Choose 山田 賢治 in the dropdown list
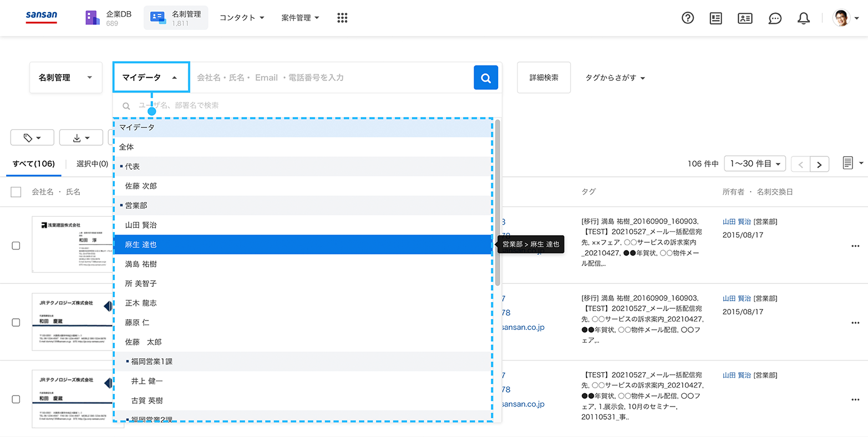This screenshot has height=437, width=868. click(303, 225)
